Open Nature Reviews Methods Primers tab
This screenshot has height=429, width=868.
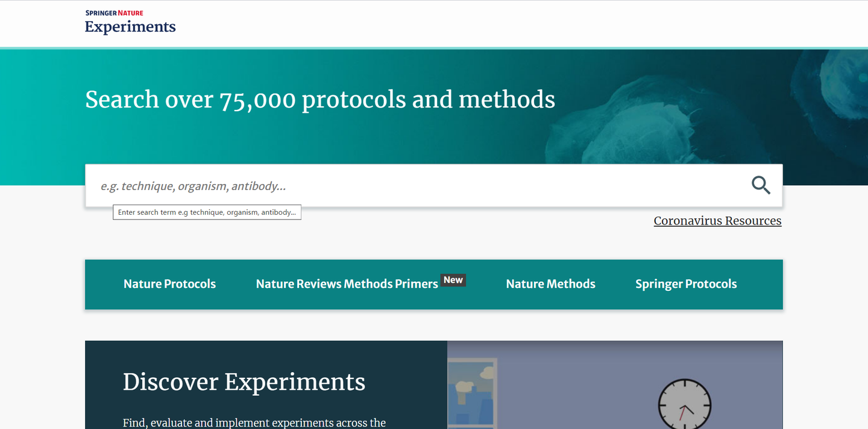point(347,284)
